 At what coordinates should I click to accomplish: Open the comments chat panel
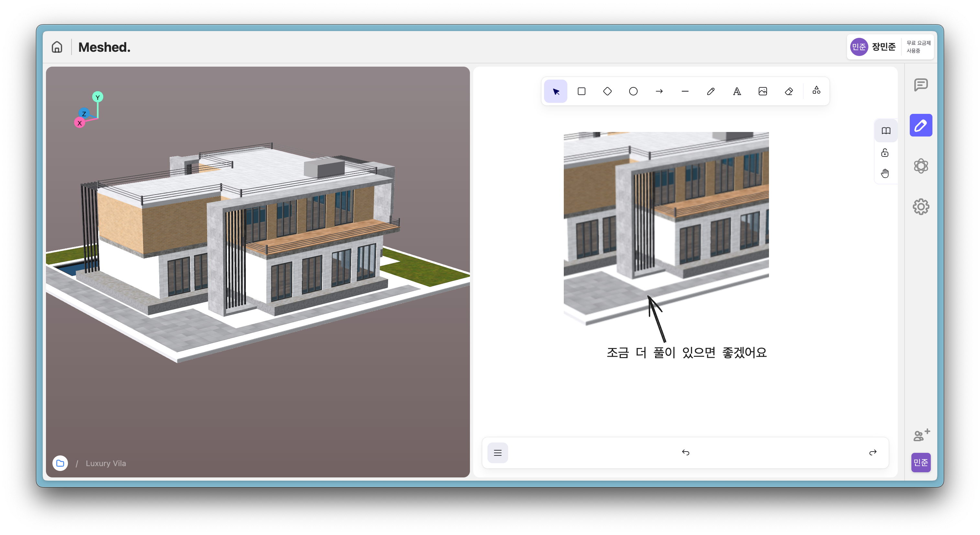point(921,84)
